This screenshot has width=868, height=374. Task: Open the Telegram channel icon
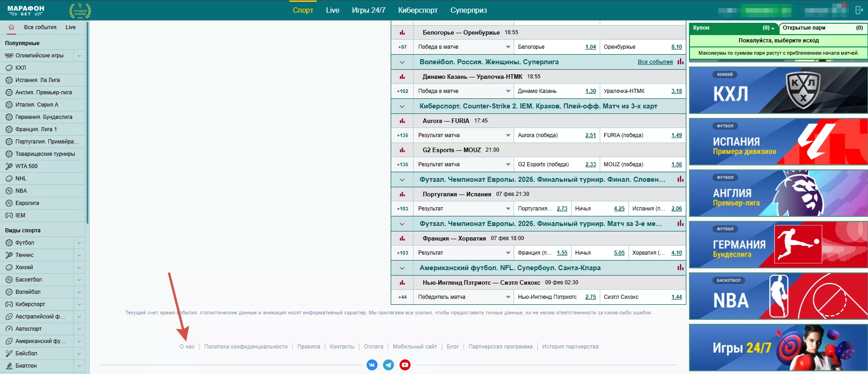(x=388, y=365)
